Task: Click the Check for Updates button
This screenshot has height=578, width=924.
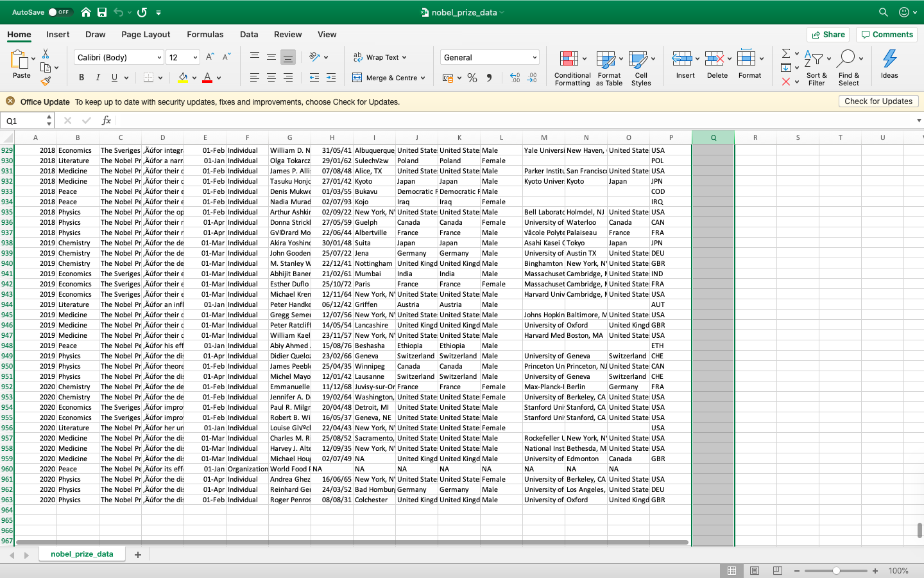Action: pyautogui.click(x=878, y=101)
